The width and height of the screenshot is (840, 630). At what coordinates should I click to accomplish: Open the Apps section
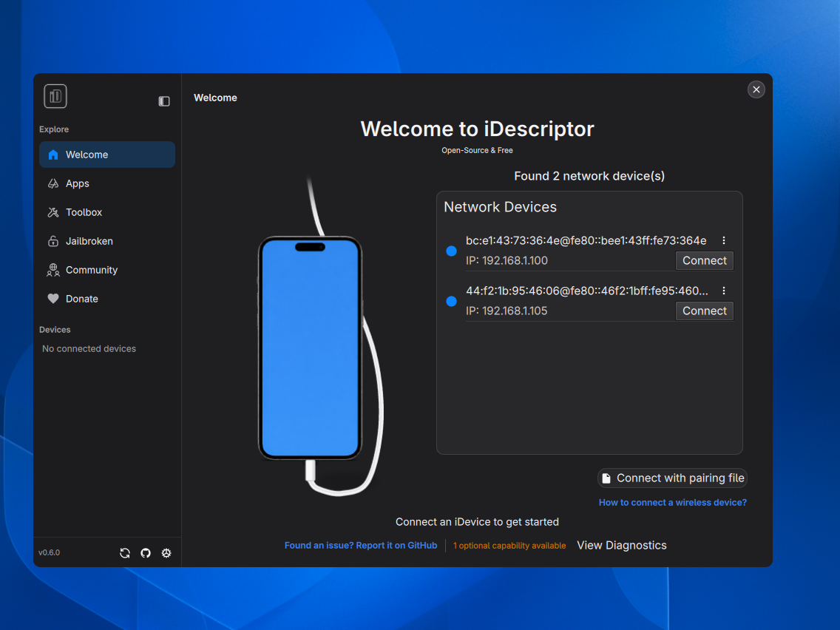(x=107, y=183)
